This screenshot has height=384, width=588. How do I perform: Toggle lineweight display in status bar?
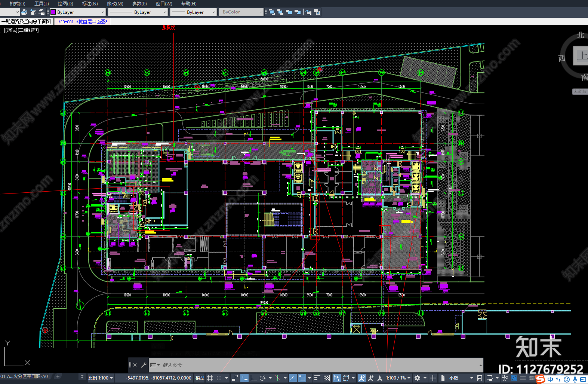coord(317,378)
